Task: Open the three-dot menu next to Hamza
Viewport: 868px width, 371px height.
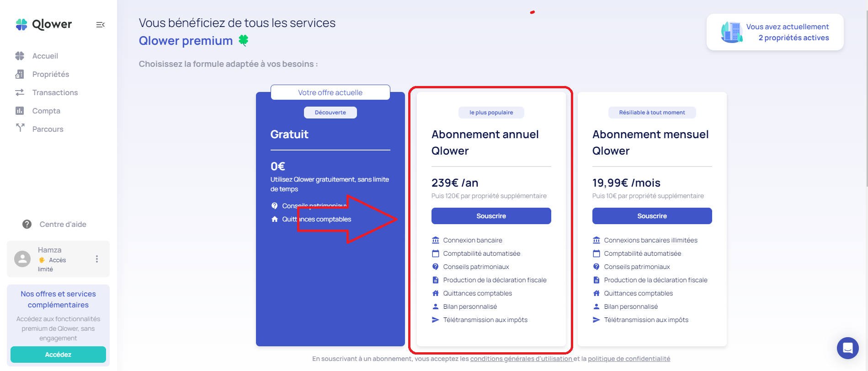Action: tap(97, 259)
